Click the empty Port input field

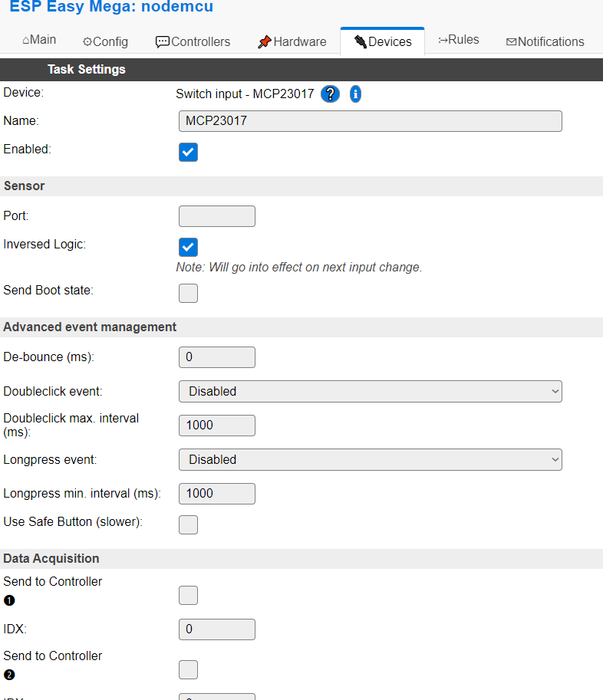(217, 216)
